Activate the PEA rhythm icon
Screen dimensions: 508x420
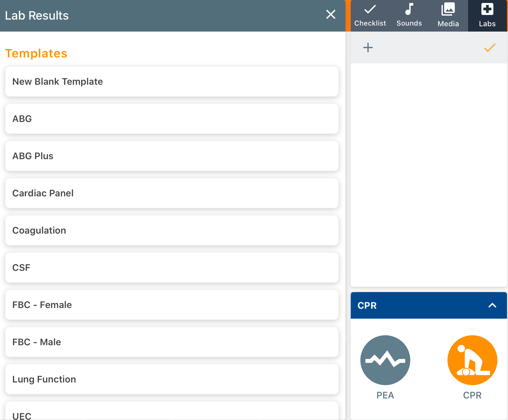pos(385,360)
